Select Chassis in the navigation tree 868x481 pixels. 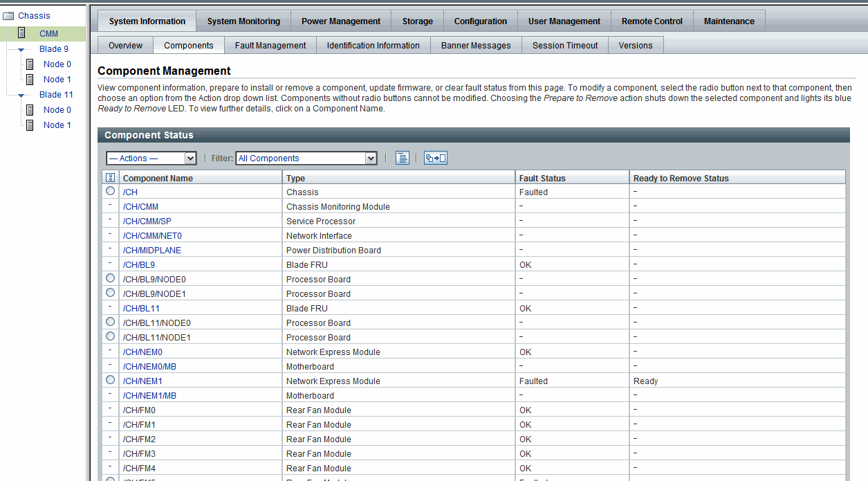click(34, 16)
